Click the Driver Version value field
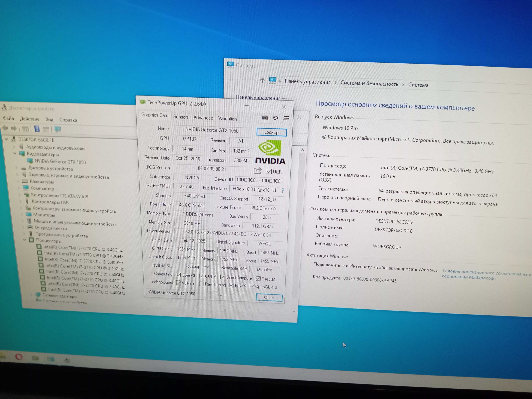 pos(228,234)
